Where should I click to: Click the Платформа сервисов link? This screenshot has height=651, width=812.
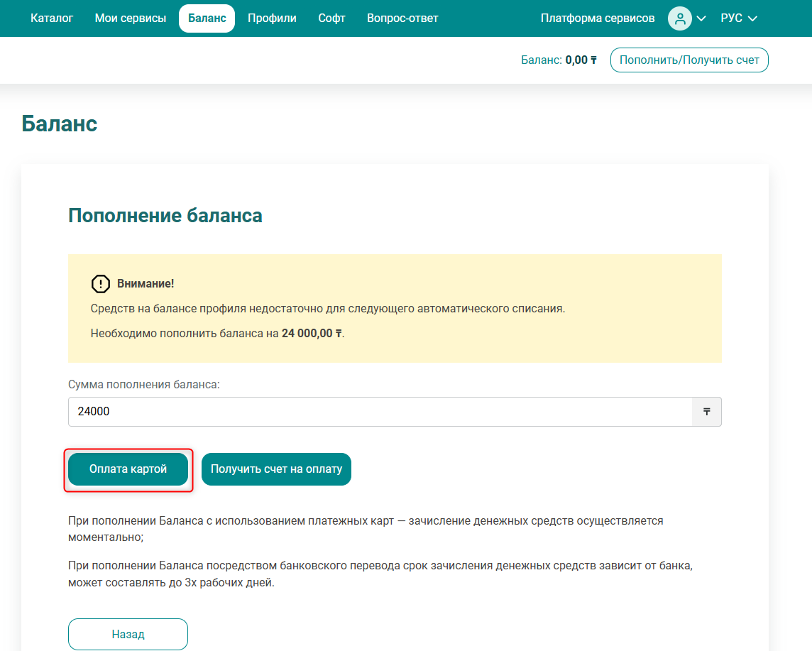(x=598, y=18)
